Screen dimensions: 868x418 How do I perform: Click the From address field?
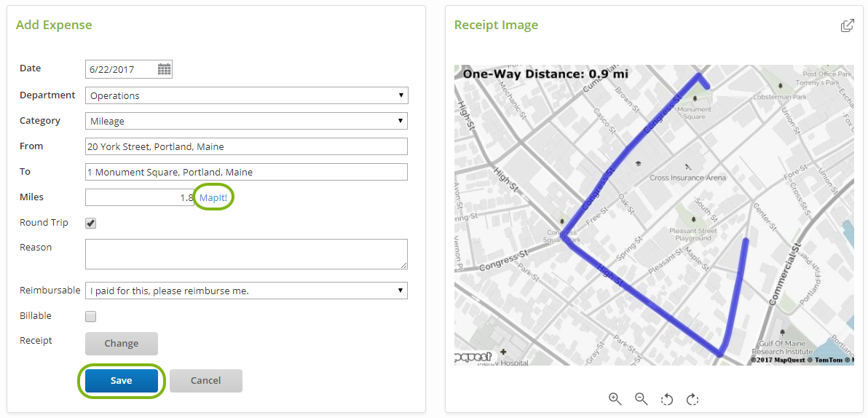(x=246, y=146)
